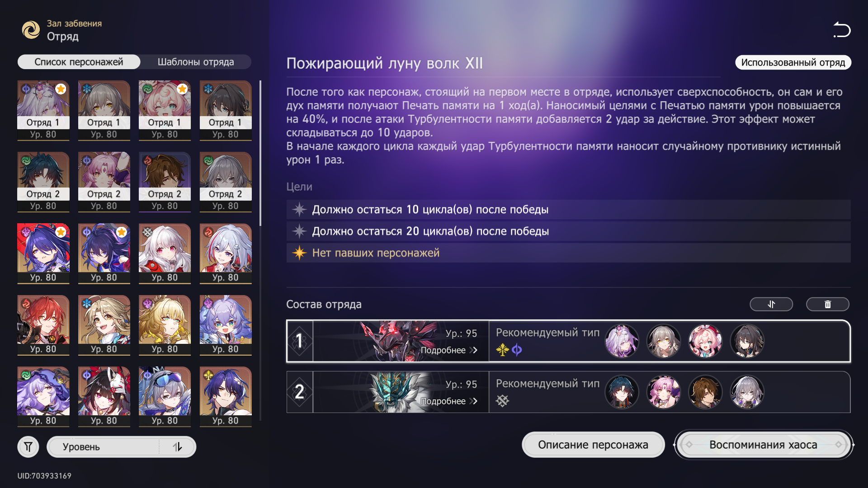Click the character list vertical scrollbar

click(x=260, y=154)
